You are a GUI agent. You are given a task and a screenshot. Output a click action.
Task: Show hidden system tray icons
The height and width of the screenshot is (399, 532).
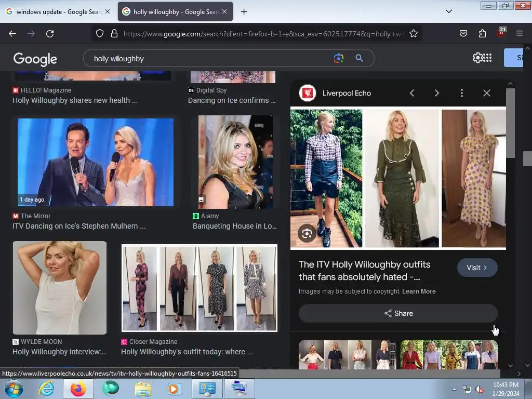(x=454, y=390)
